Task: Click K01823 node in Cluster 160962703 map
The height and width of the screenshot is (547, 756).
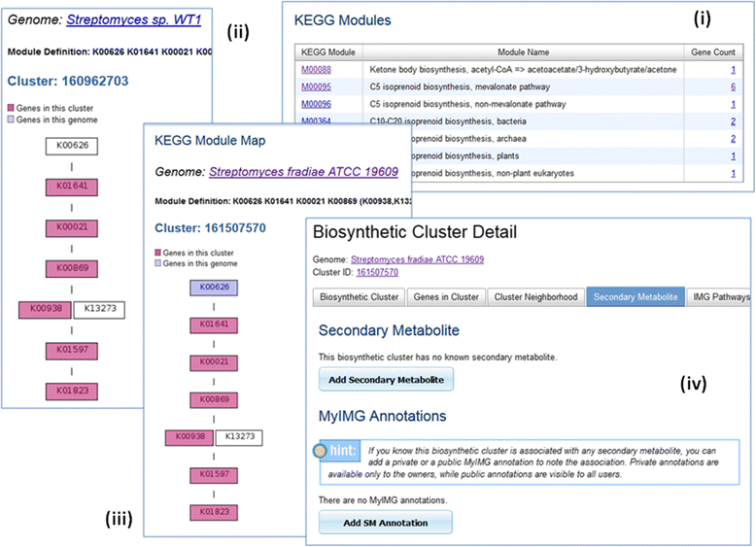Action: [x=72, y=392]
